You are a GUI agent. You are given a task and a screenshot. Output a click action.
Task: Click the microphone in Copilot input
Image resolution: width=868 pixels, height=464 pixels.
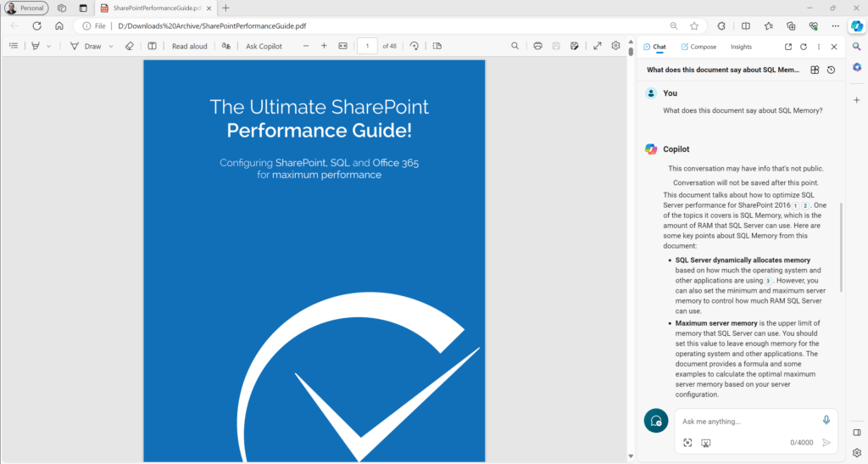(826, 420)
